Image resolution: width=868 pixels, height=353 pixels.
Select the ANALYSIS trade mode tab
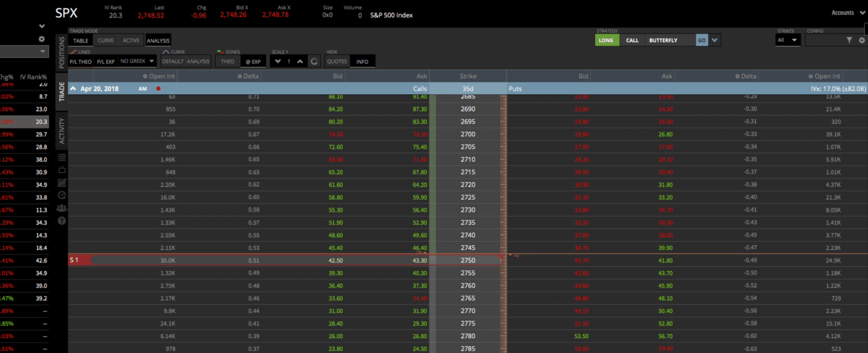tap(158, 40)
